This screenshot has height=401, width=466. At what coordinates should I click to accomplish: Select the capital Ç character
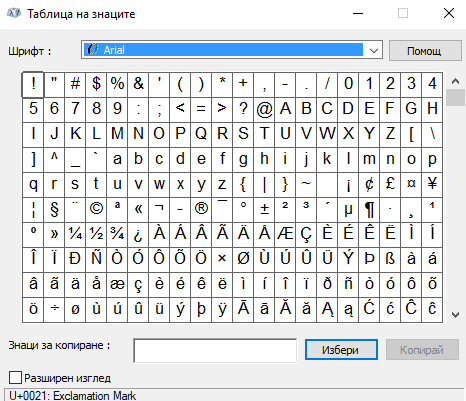click(306, 235)
